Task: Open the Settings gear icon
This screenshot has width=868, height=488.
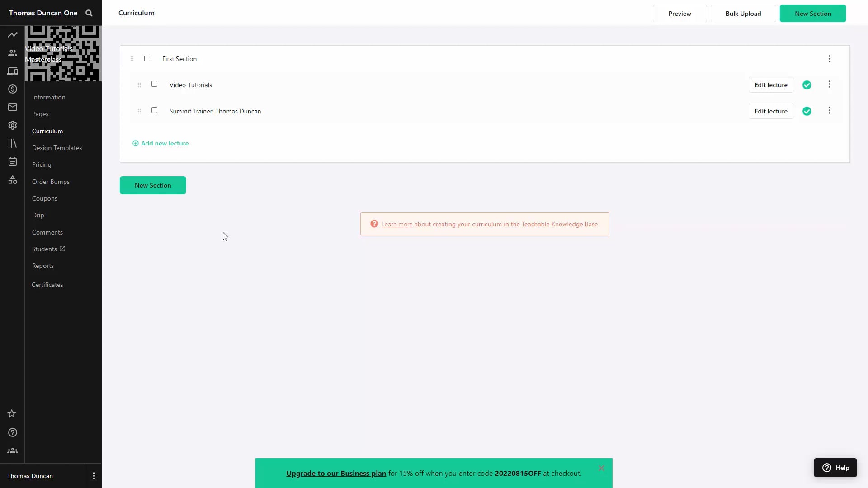Action: [12, 125]
